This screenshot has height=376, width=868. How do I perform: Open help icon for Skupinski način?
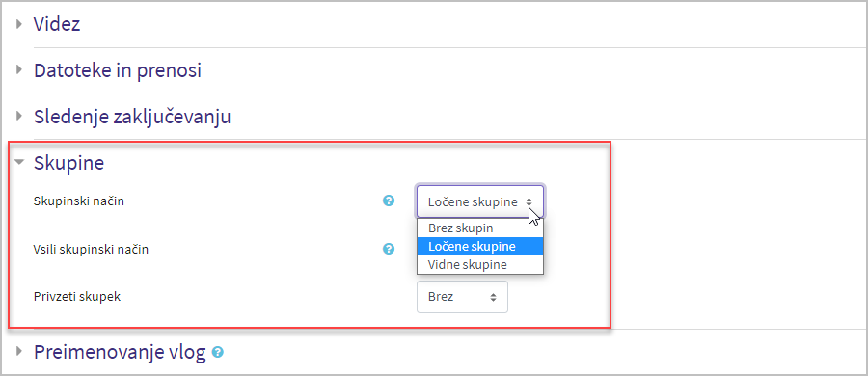[x=389, y=201]
